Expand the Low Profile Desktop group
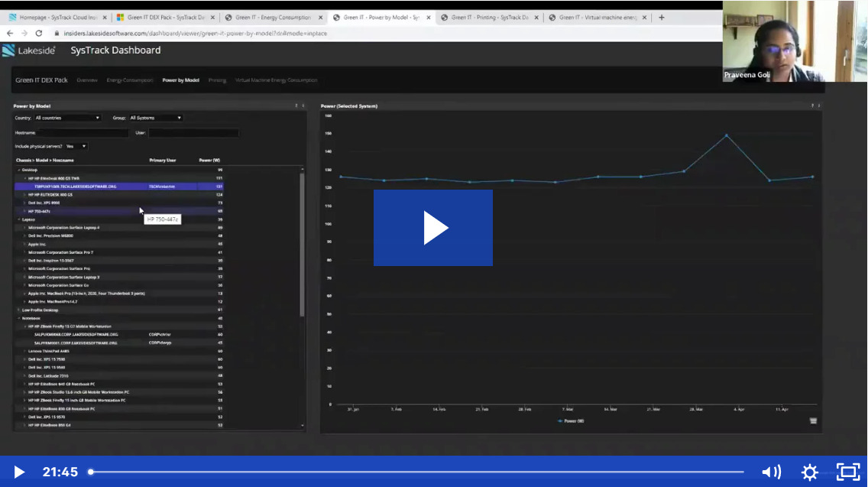 click(18, 310)
